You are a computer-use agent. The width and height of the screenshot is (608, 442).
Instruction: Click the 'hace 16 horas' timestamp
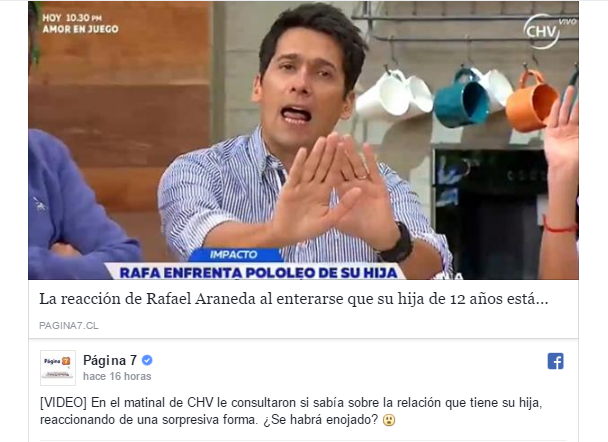tap(117, 376)
